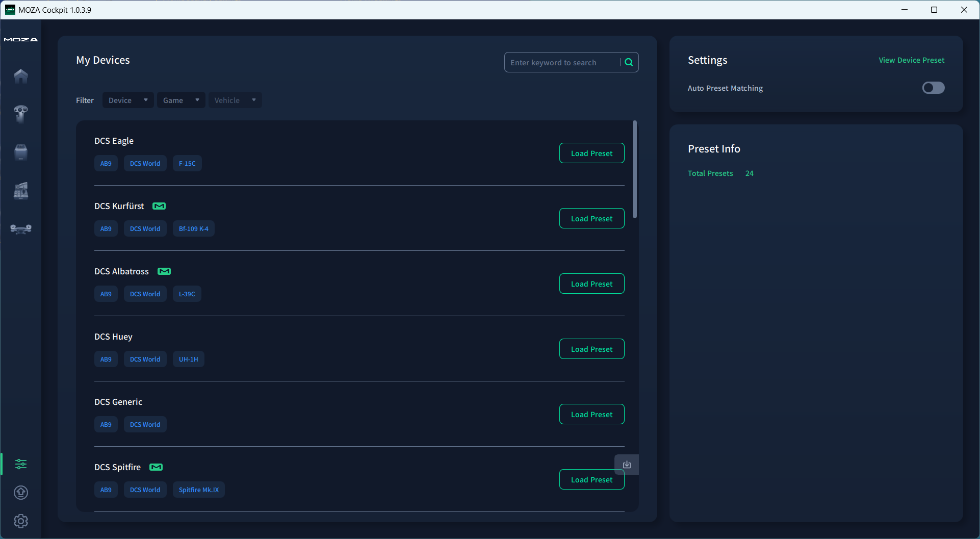The height and width of the screenshot is (539, 980).
Task: Expand the Device filter dropdown
Action: tap(128, 100)
